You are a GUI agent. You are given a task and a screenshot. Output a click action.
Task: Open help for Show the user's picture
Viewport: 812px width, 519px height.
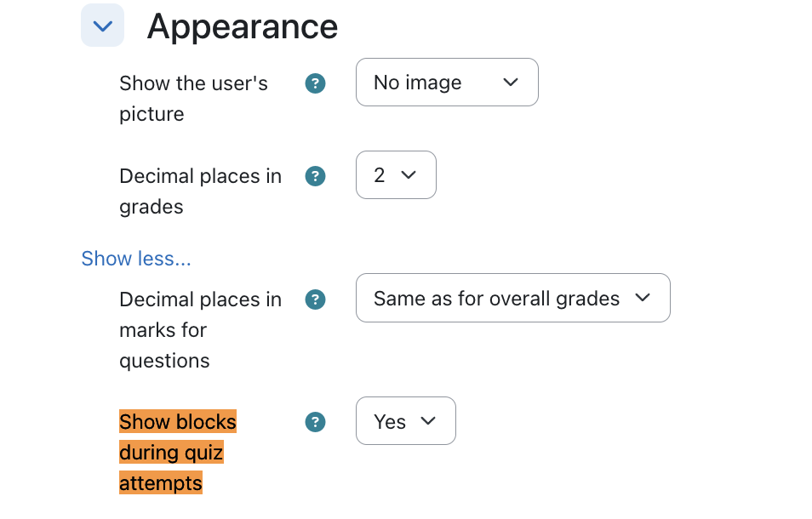pyautogui.click(x=315, y=83)
